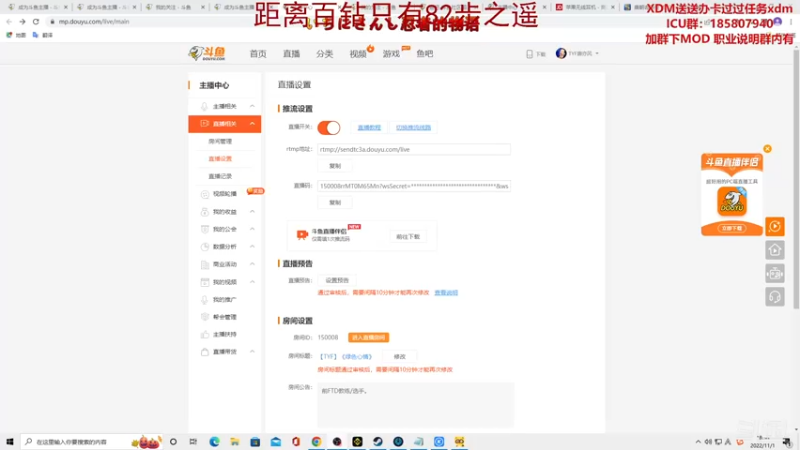Viewport: 800px width, 450px height.
Task: Toggle the 直播开关 live switch
Action: click(329, 128)
